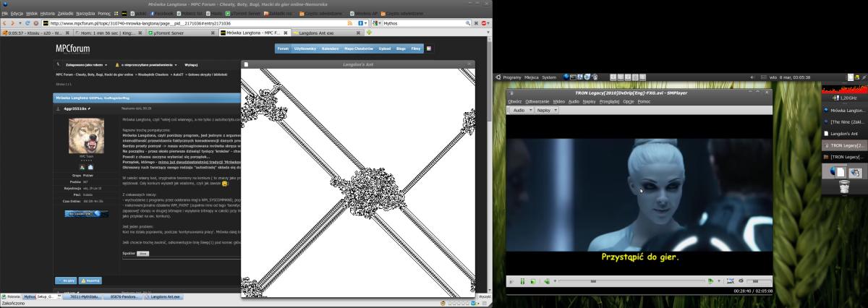
Task: Click the forward arrow in SMPlayer controls
Action: pos(711,281)
